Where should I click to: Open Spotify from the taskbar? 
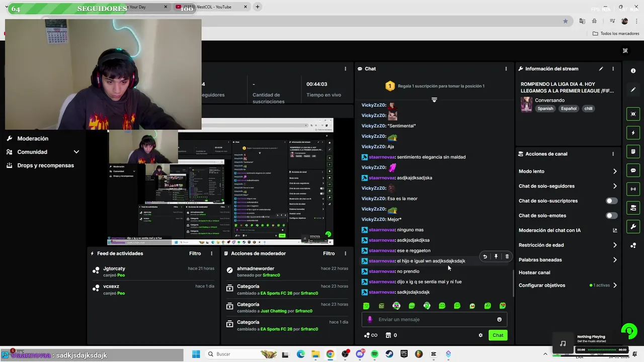(x=374, y=354)
